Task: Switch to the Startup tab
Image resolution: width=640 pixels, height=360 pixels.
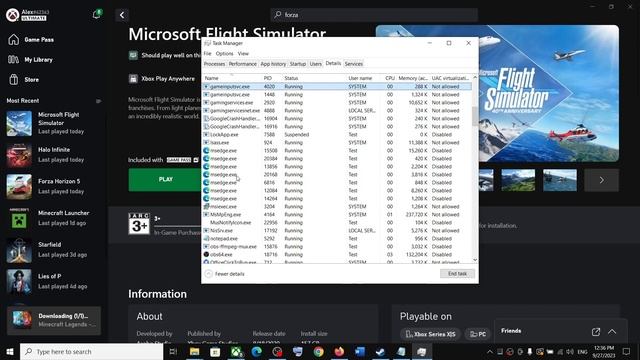Action: 298,64
